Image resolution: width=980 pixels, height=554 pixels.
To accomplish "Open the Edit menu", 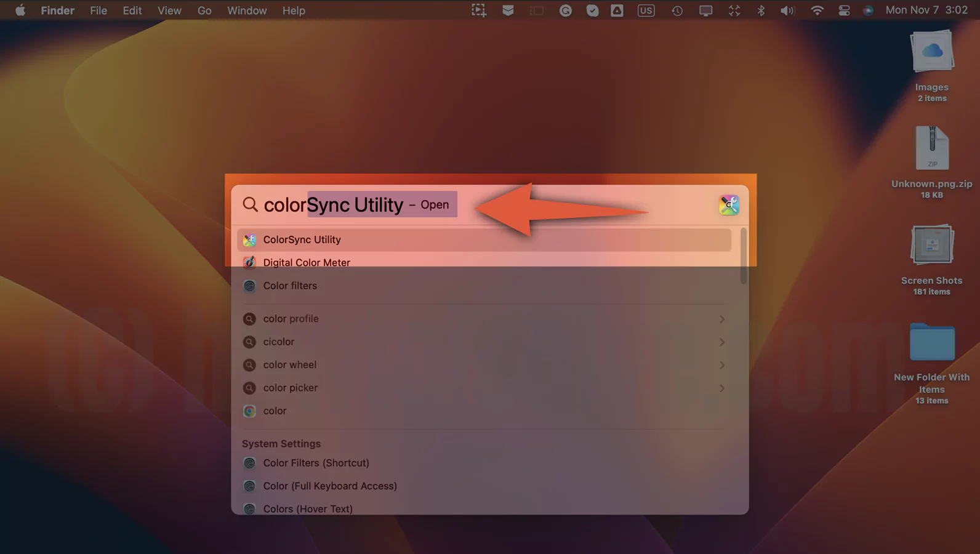I will pyautogui.click(x=132, y=10).
